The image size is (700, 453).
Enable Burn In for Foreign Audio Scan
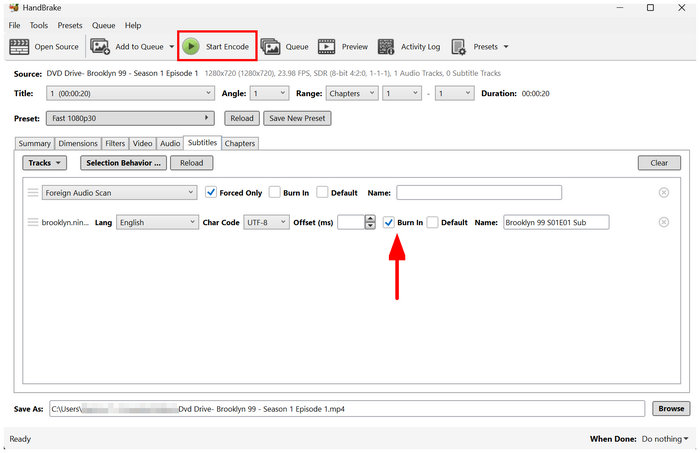[275, 192]
